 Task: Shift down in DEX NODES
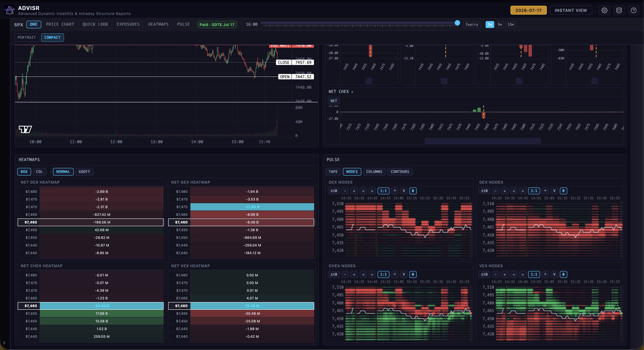(x=404, y=191)
